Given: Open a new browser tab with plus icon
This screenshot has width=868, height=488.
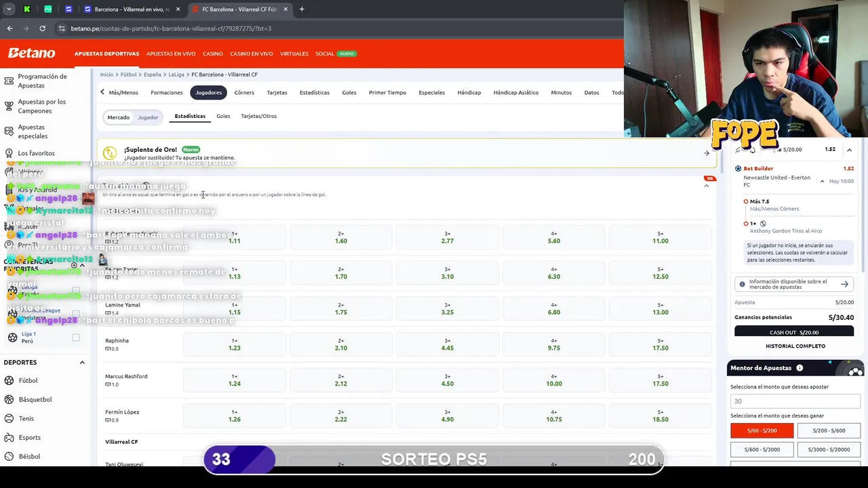Looking at the screenshot, I should point(302,9).
